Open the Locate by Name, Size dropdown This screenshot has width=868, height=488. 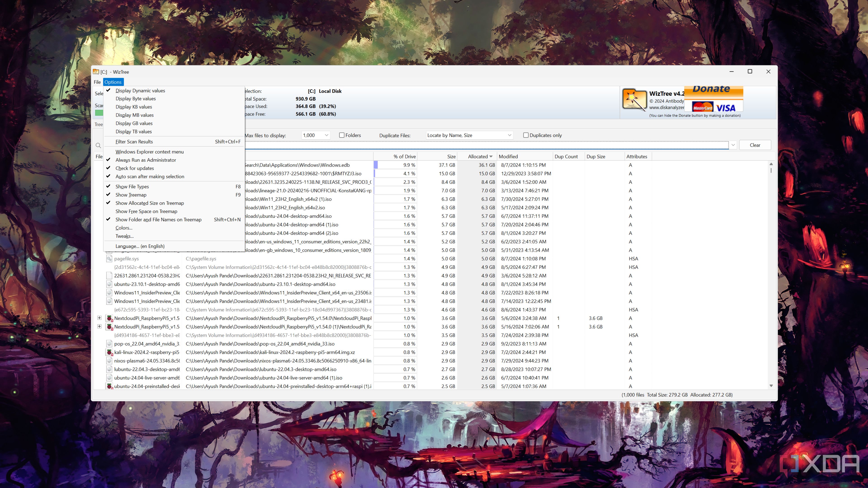click(509, 135)
